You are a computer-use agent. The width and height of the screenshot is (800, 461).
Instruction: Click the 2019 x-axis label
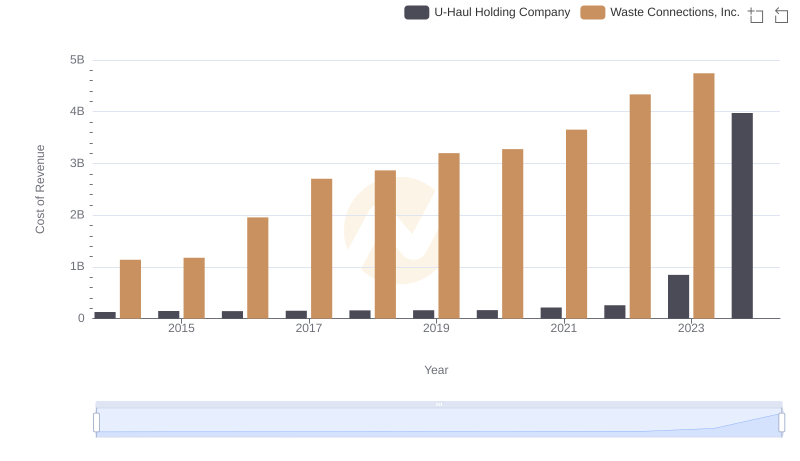tap(436, 328)
